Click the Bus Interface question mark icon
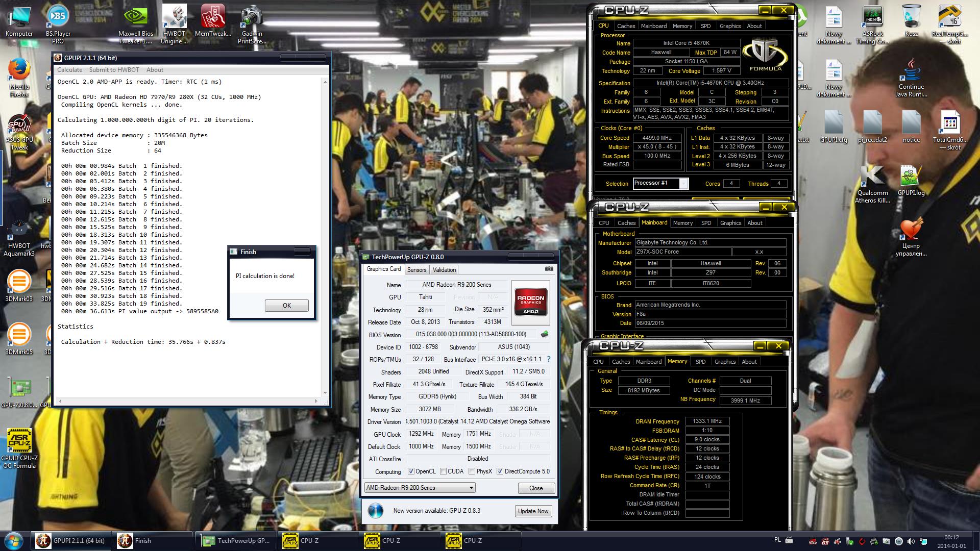 click(x=549, y=359)
